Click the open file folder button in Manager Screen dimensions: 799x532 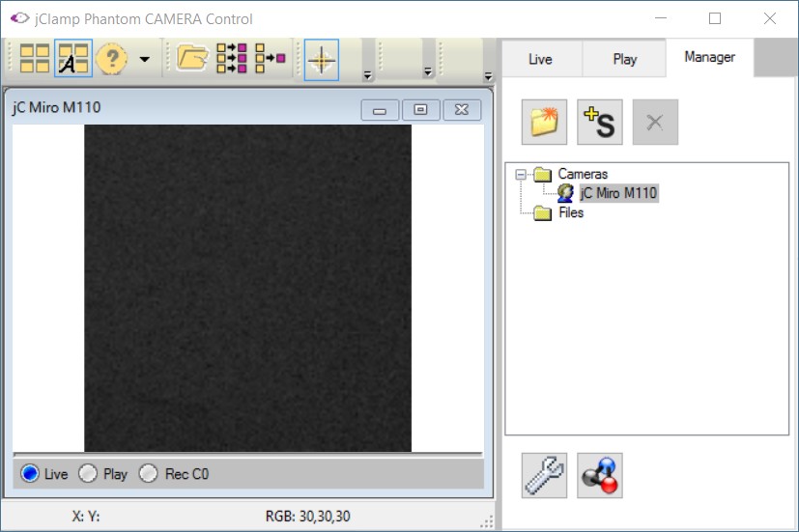[x=544, y=123]
